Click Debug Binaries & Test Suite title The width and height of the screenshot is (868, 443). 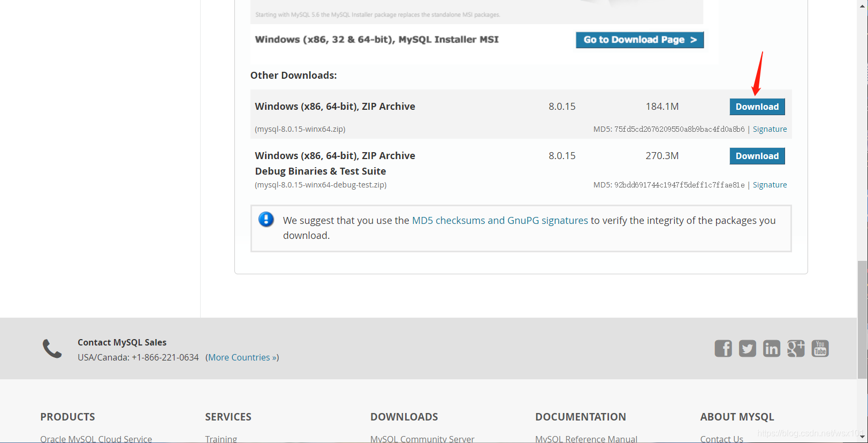pyautogui.click(x=321, y=171)
